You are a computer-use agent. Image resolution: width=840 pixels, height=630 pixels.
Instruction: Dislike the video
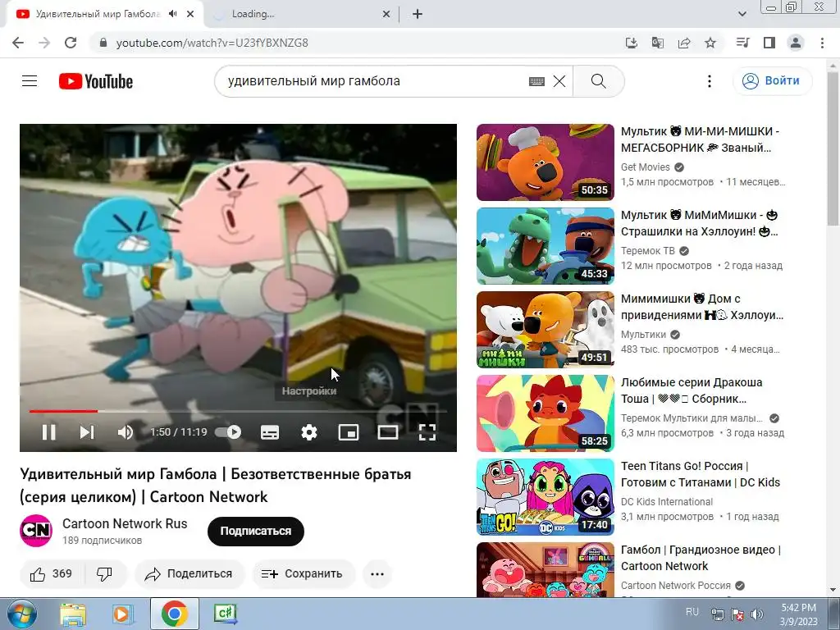[x=105, y=573]
